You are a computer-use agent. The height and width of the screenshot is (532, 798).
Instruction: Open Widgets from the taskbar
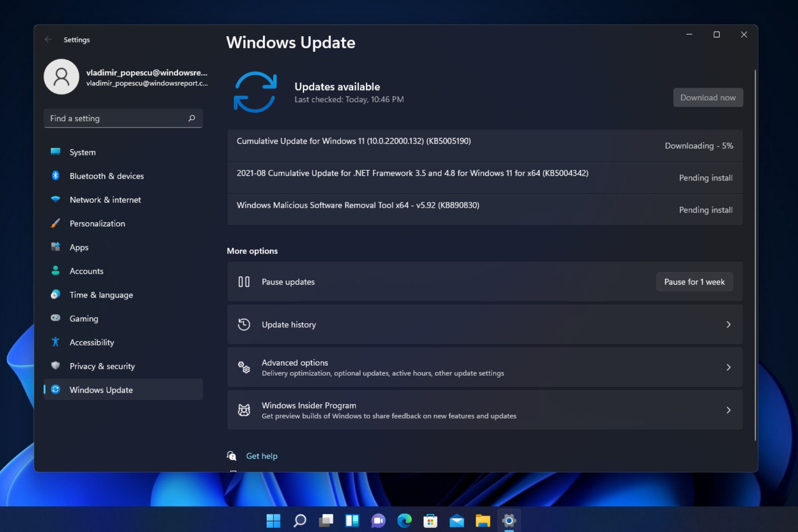[352, 520]
